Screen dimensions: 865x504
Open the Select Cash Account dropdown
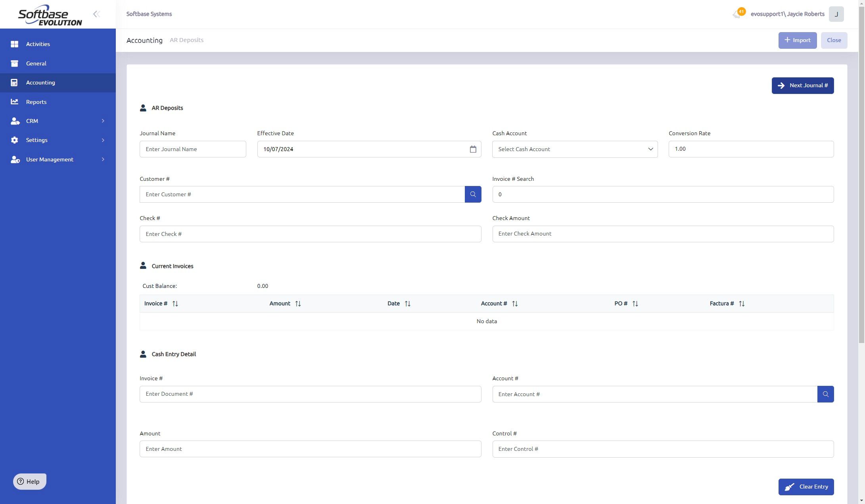tap(575, 149)
